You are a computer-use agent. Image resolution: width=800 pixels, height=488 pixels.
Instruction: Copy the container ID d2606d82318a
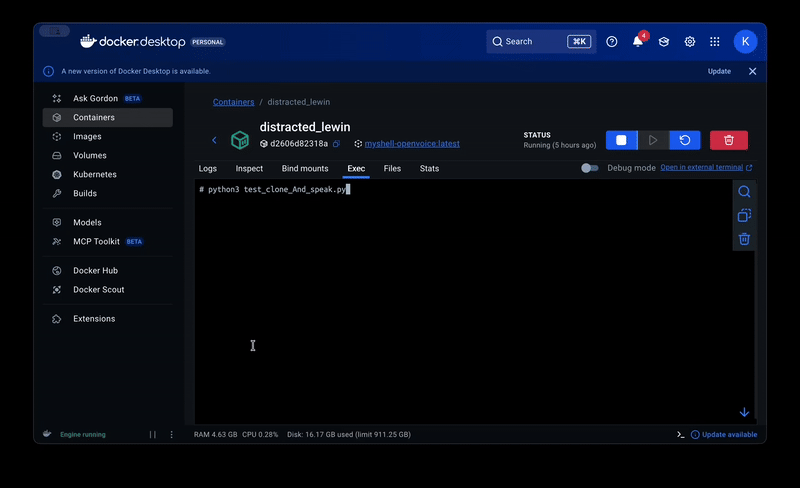pos(336,143)
